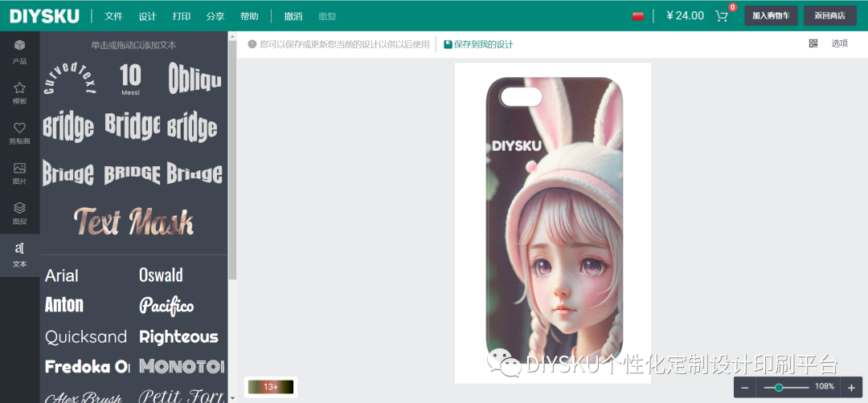The height and width of the screenshot is (403, 868).
Task: Open the 剪贴画 (Clipart) sidebar panel
Action: point(19,132)
